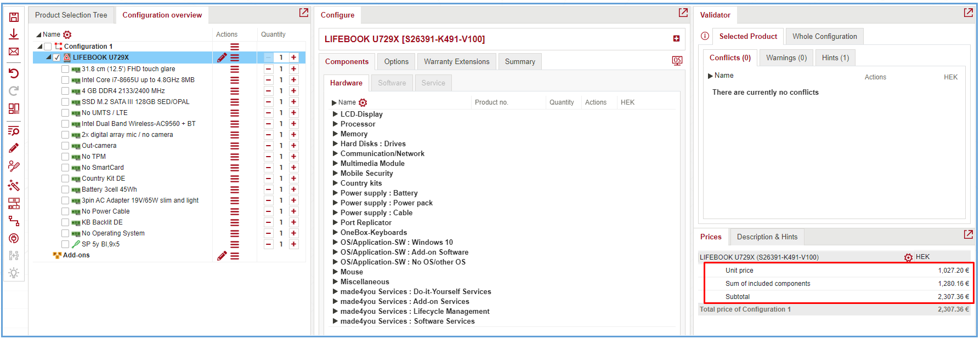Click the OS icon next to Summary tab
This screenshot has height=339, width=980.
pos(677,61)
